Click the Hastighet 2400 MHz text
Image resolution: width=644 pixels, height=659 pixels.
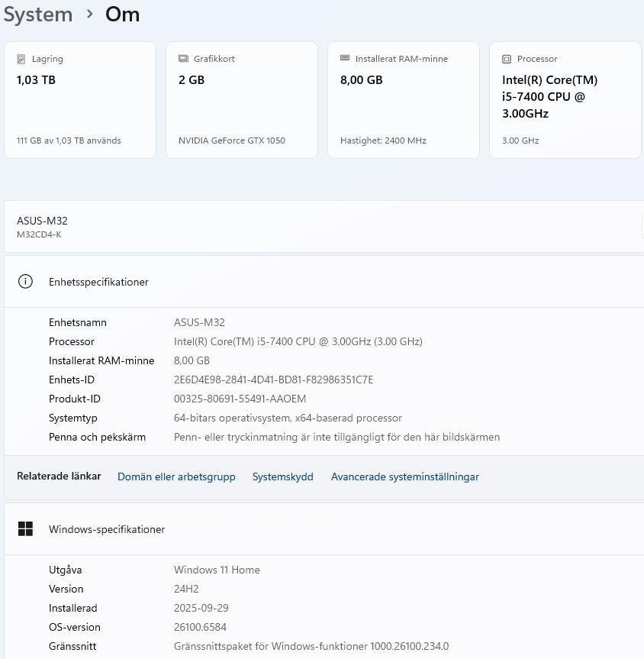point(383,141)
